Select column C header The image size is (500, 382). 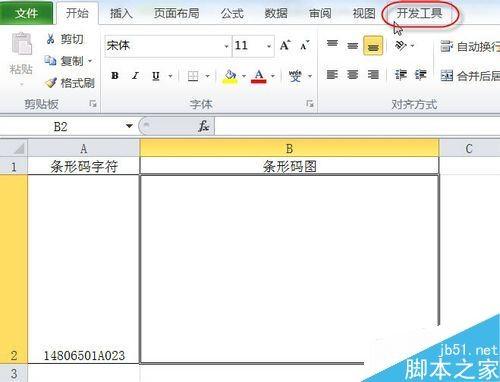[469, 148]
